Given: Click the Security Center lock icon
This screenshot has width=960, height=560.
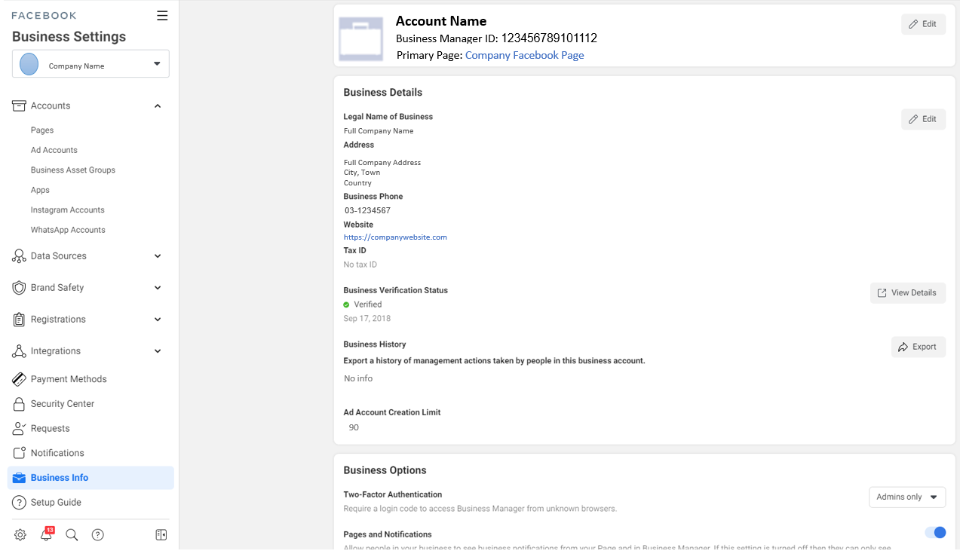Looking at the screenshot, I should coord(19,404).
